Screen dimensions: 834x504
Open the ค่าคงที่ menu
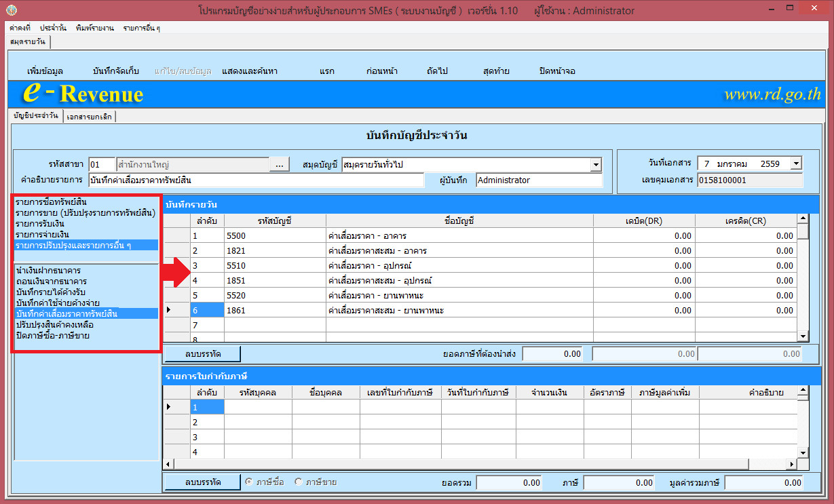point(20,28)
